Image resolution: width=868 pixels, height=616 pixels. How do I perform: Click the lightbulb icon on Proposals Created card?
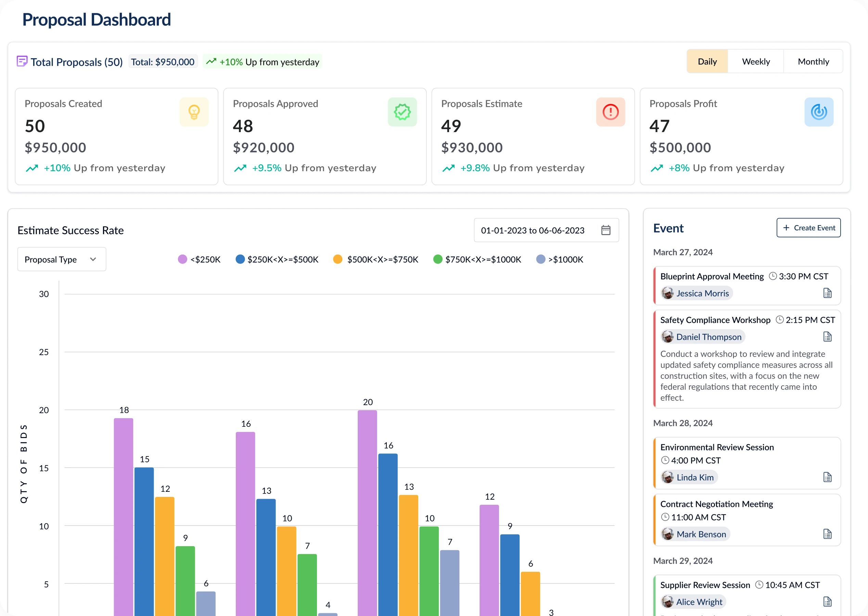coord(194,112)
